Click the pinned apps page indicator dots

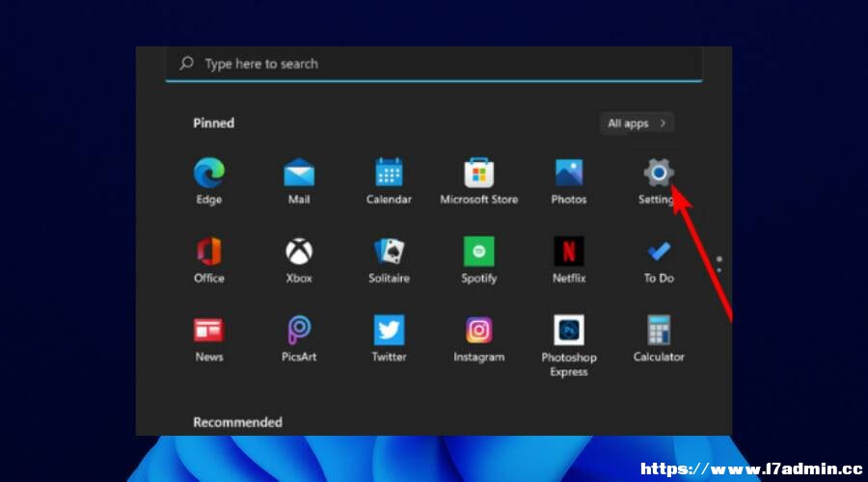coord(719,264)
